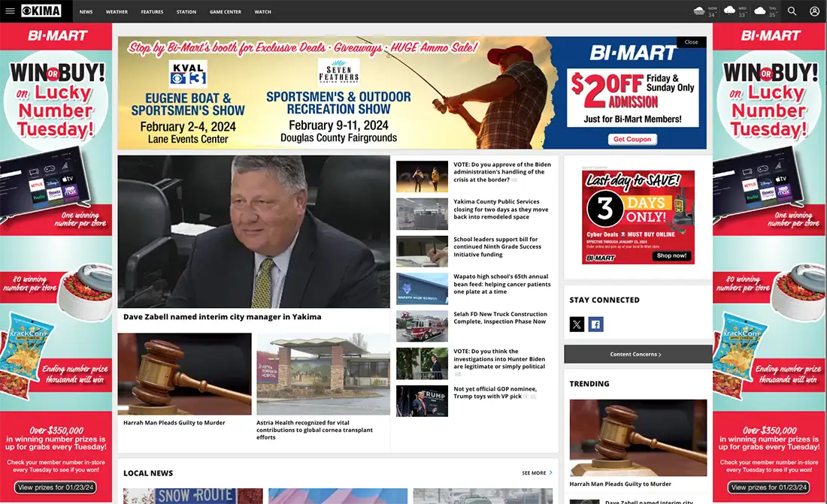Viewport: 827px width, 504px height.
Task: Open Harrah Man Pleads Guilty story under gavel
Action: point(174,423)
